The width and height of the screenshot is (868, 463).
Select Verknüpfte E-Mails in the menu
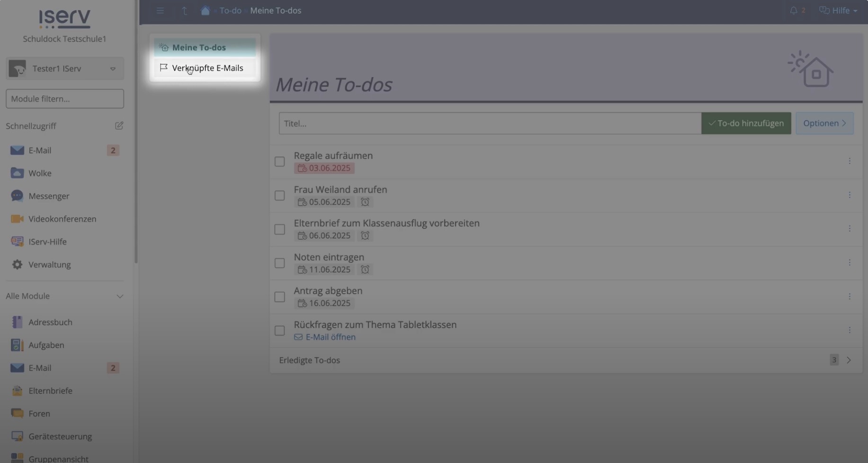point(207,68)
